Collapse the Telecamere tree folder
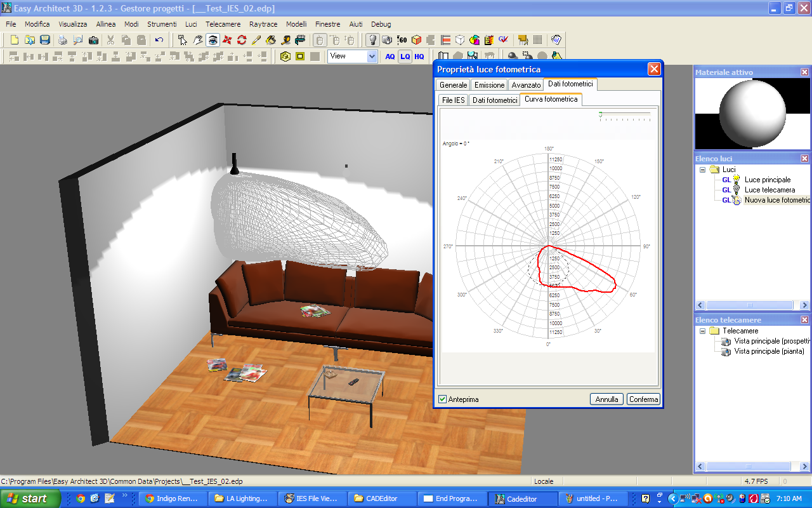The width and height of the screenshot is (812, 508). [703, 331]
